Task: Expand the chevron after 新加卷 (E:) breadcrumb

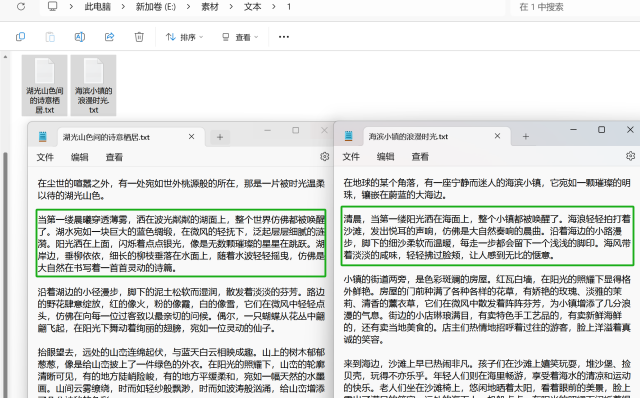Action: (188, 7)
